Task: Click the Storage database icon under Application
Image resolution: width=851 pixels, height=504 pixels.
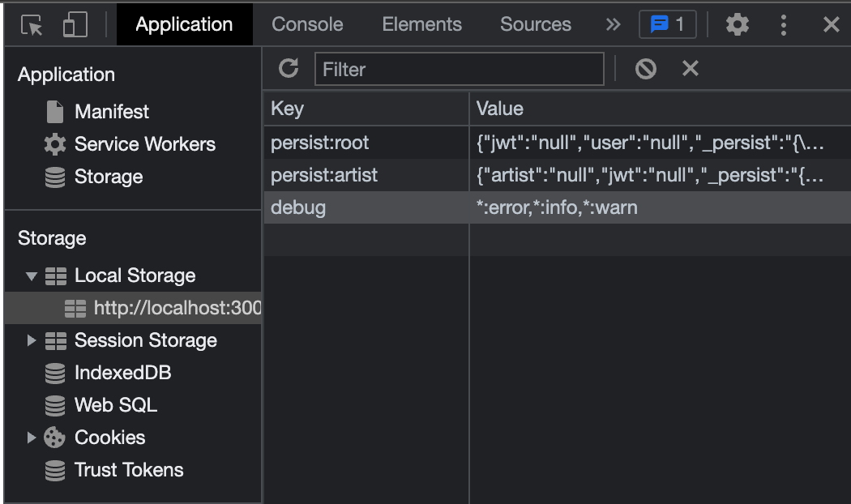Action: click(x=55, y=177)
